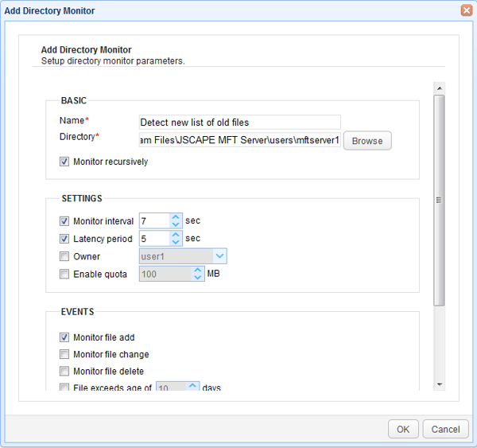Toggle Monitor recursively checkbox
Image resolution: width=477 pixels, height=448 pixels.
point(64,162)
